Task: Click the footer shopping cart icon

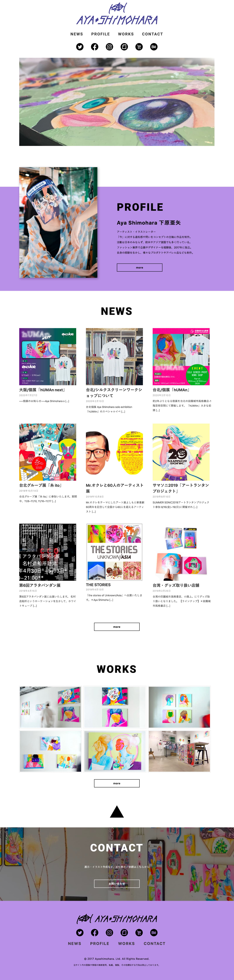Action: coord(139,933)
